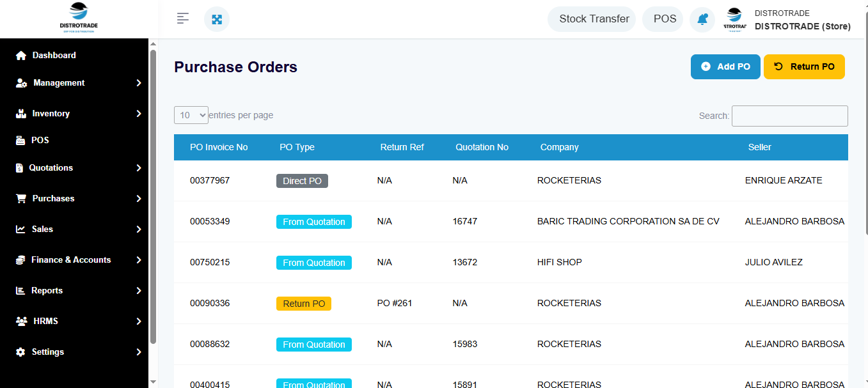868x388 pixels.
Task: Click seller JULIO AVILEZ
Action: (x=774, y=263)
